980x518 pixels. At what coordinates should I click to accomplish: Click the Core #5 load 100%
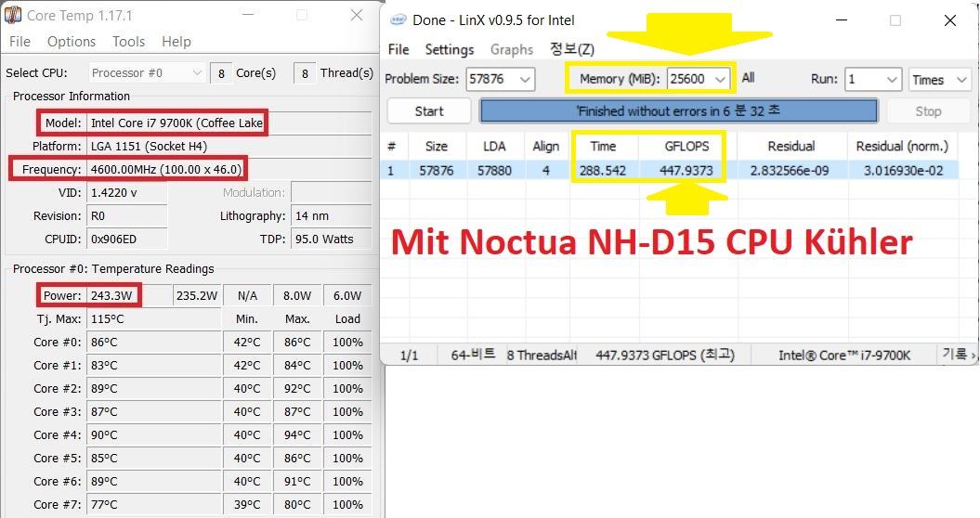point(347,458)
